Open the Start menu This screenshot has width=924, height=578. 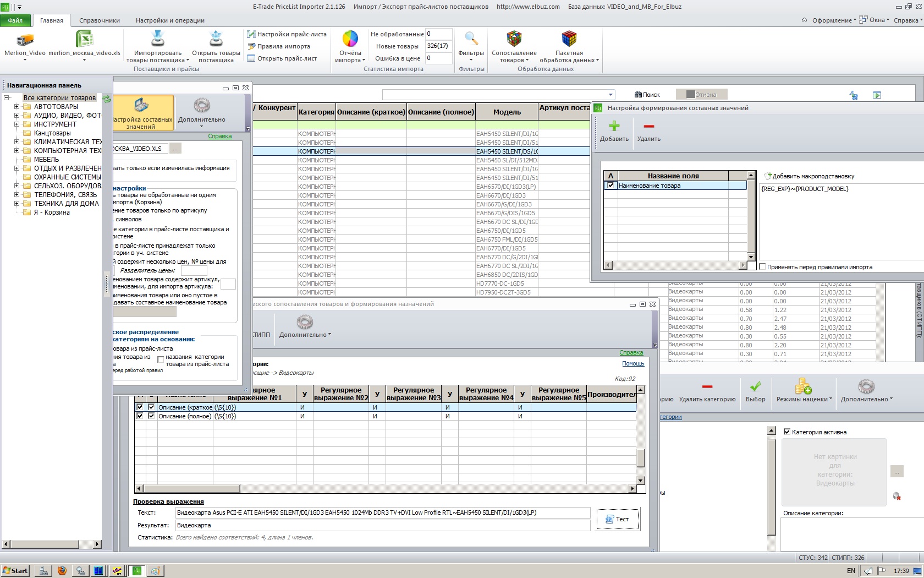[15, 571]
